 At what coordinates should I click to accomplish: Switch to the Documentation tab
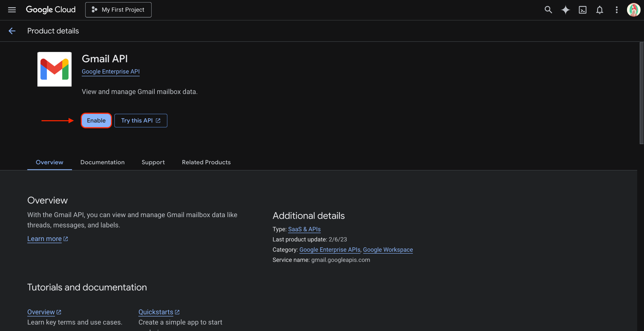103,162
